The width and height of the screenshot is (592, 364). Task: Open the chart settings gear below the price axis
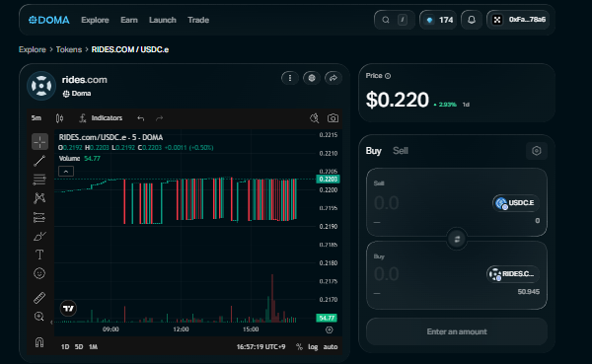pyautogui.click(x=330, y=330)
